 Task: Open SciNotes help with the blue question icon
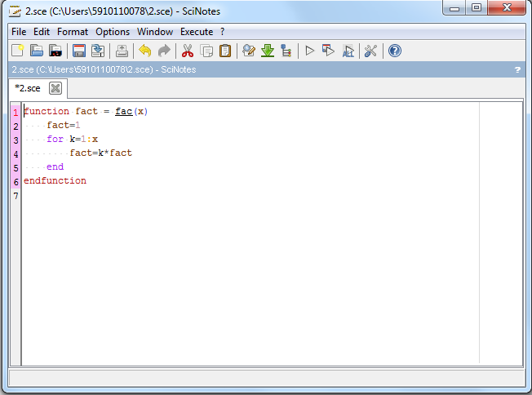coord(395,51)
